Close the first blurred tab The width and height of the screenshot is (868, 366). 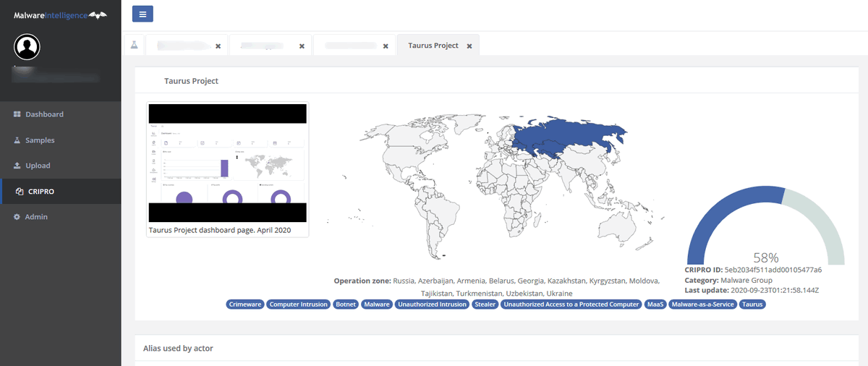click(218, 46)
